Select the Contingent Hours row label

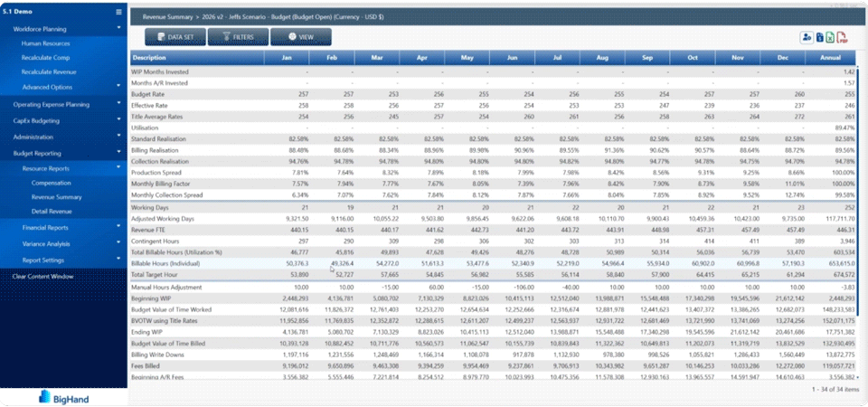[153, 241]
